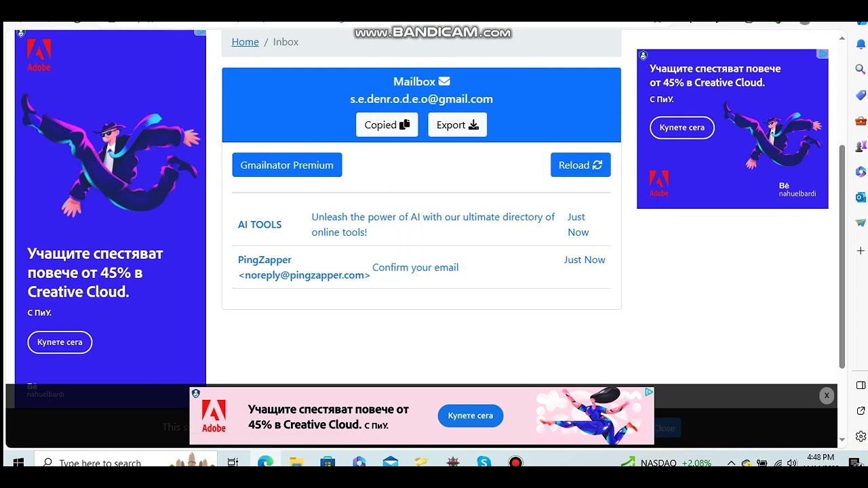
Task: Open the PingZapper Confirm your email message
Action: click(x=421, y=267)
